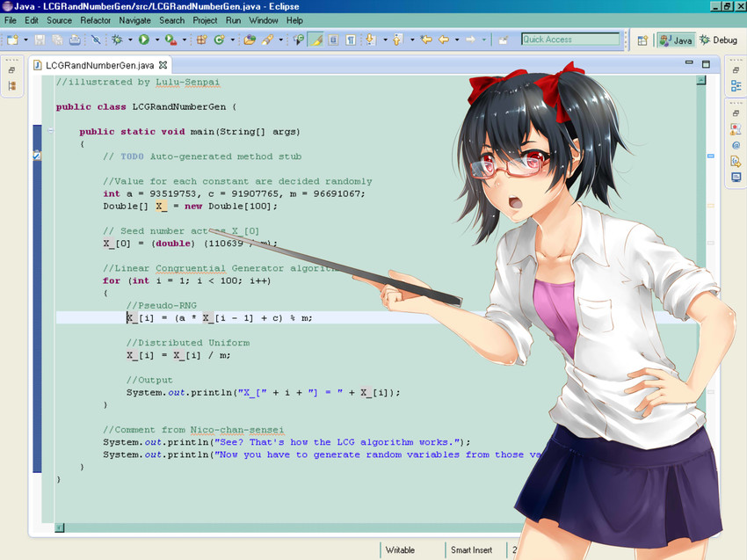The width and height of the screenshot is (747, 560).
Task: Open the Javadoc view icon
Action: [x=736, y=145]
